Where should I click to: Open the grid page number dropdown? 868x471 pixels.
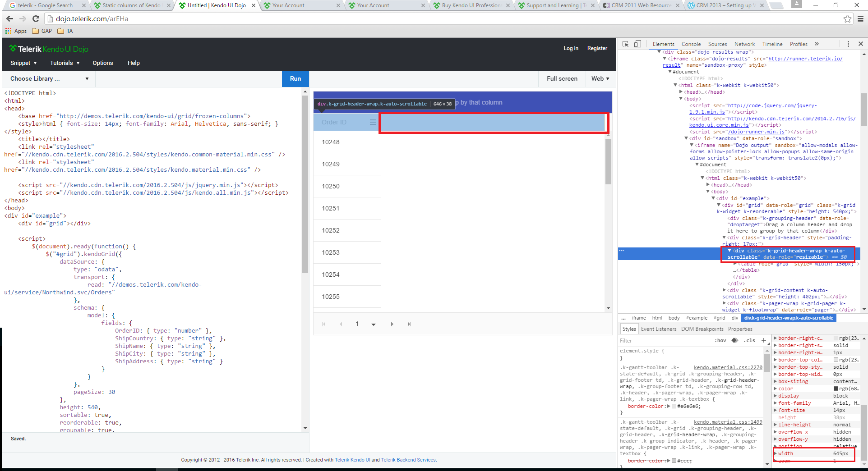pos(374,324)
